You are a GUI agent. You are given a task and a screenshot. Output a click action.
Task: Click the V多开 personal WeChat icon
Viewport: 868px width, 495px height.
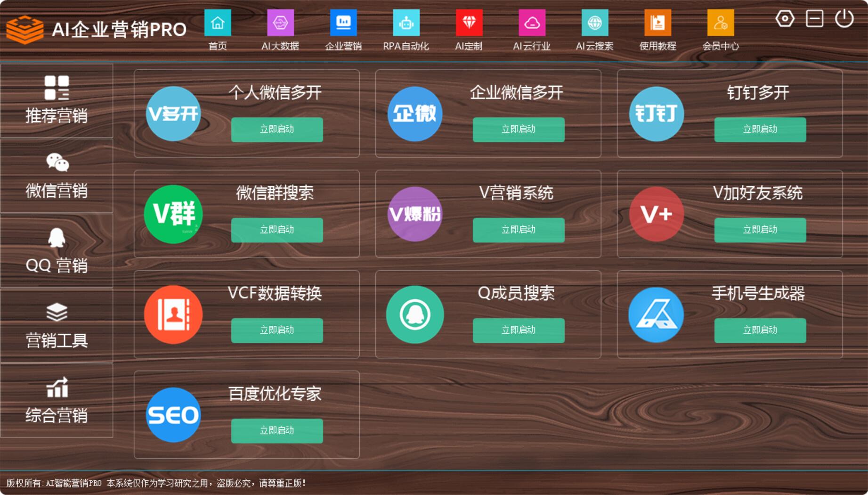(x=173, y=114)
